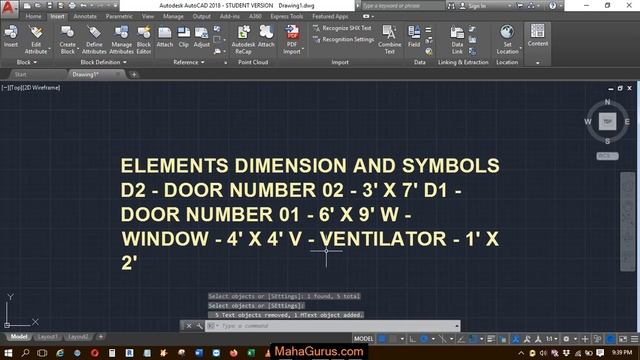Expand the Content panel arrow
640x360 pixels.
[x=538, y=63]
